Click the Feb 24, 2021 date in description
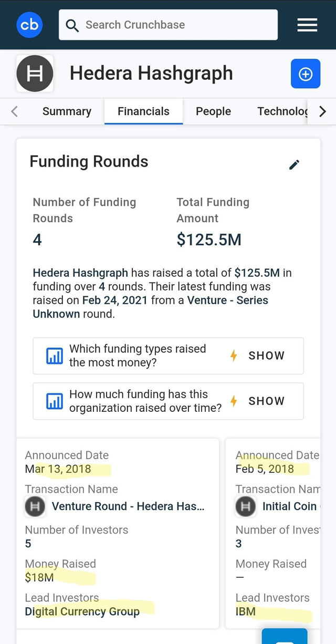Viewport: 336px width, 644px height. [115, 300]
